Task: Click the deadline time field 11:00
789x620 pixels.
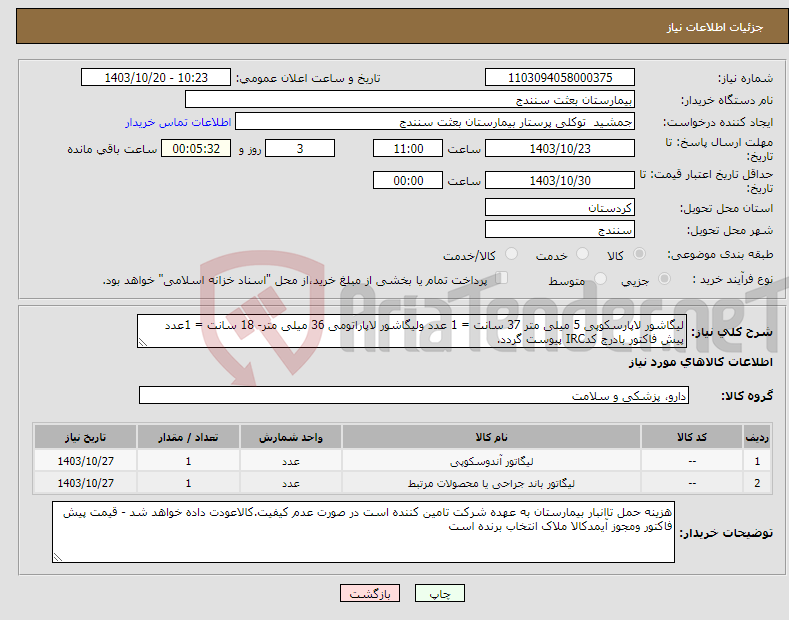Action: click(x=408, y=148)
